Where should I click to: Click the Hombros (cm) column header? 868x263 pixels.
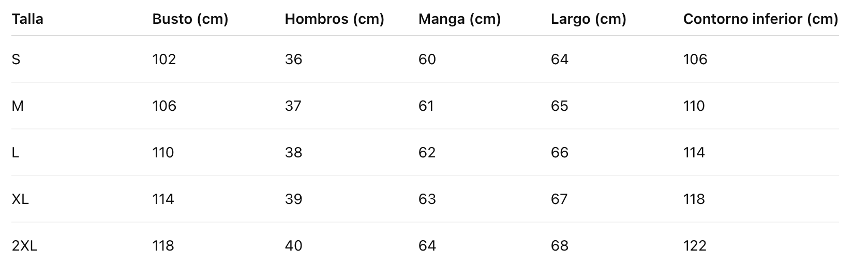(334, 19)
